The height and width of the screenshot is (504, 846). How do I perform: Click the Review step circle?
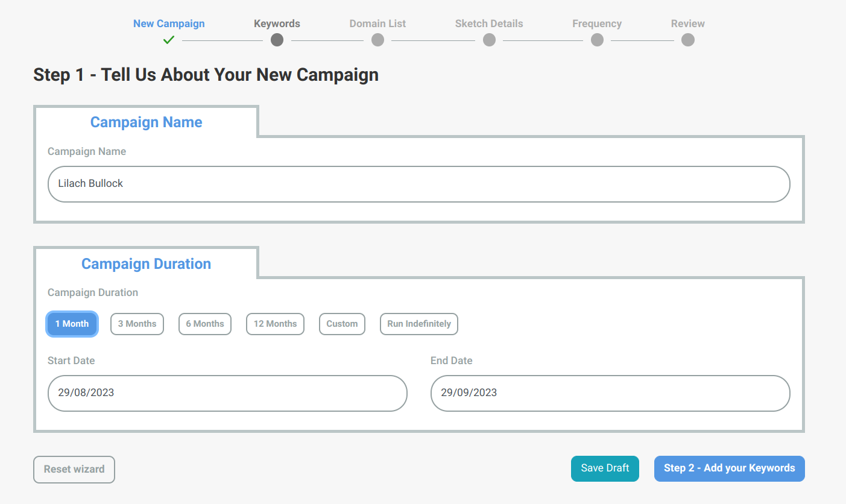click(x=687, y=40)
